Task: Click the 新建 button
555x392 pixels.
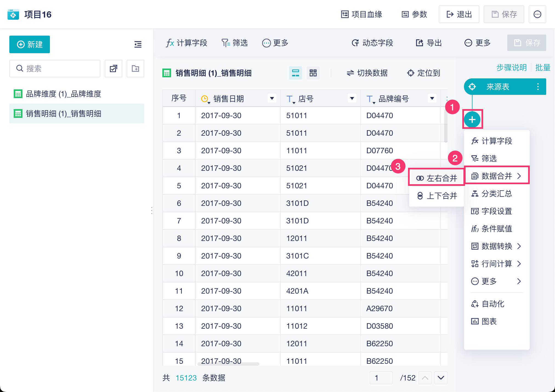Action: click(30, 44)
